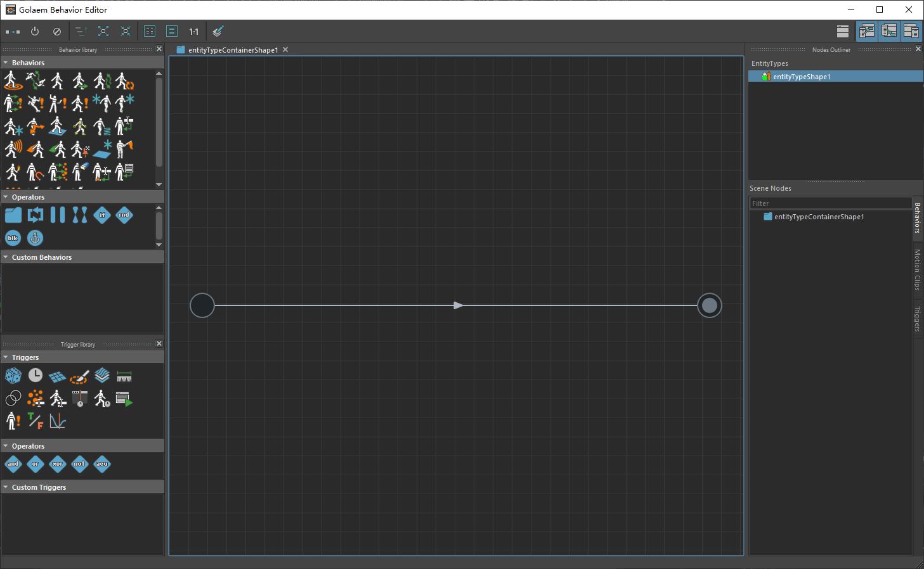Select the 'or' trigger operator
This screenshot has width=924, height=569.
click(x=36, y=464)
